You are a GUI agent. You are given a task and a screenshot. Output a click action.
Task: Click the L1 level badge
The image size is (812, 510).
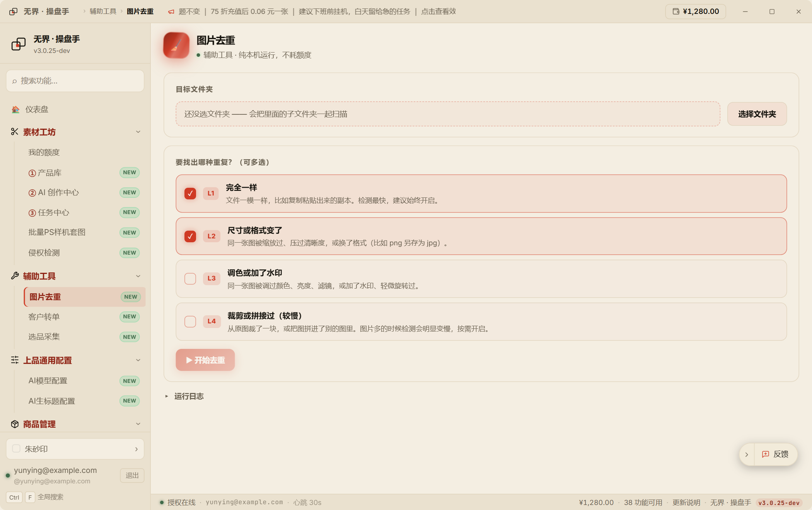coord(211,193)
